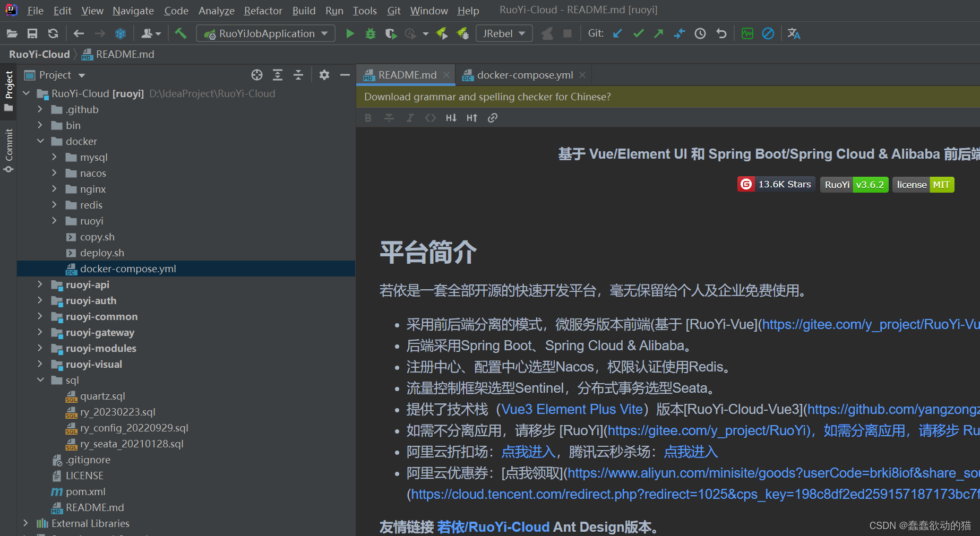Collapse the sql folder

coord(40,380)
